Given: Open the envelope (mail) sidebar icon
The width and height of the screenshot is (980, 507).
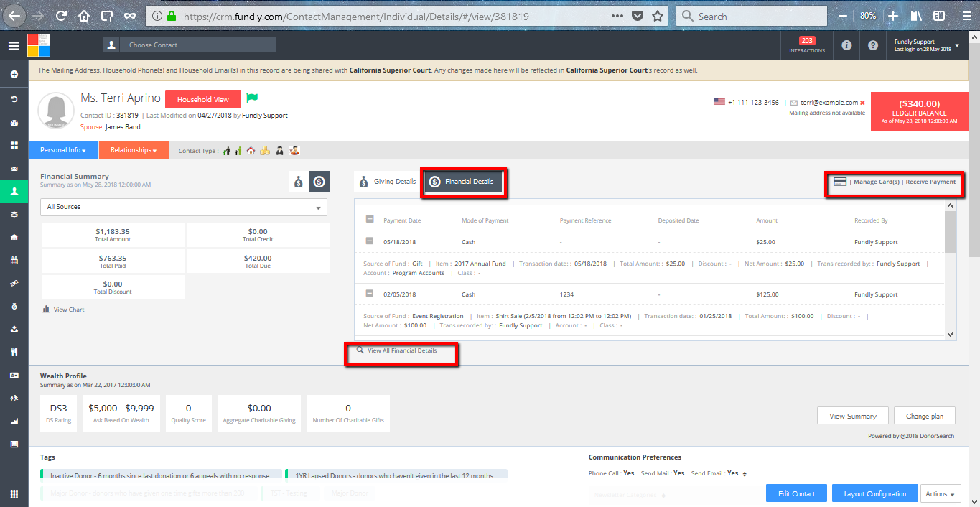Looking at the screenshot, I should point(14,169).
